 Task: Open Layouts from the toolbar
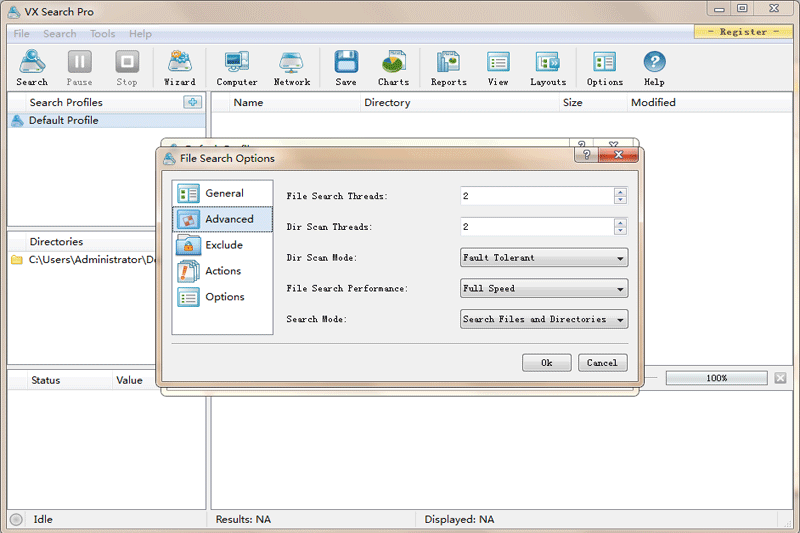tap(548, 68)
